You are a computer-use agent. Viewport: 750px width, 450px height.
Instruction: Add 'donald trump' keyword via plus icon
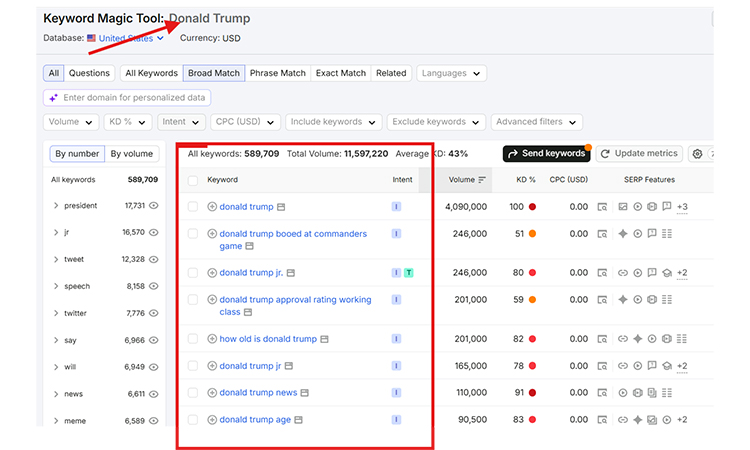click(212, 207)
